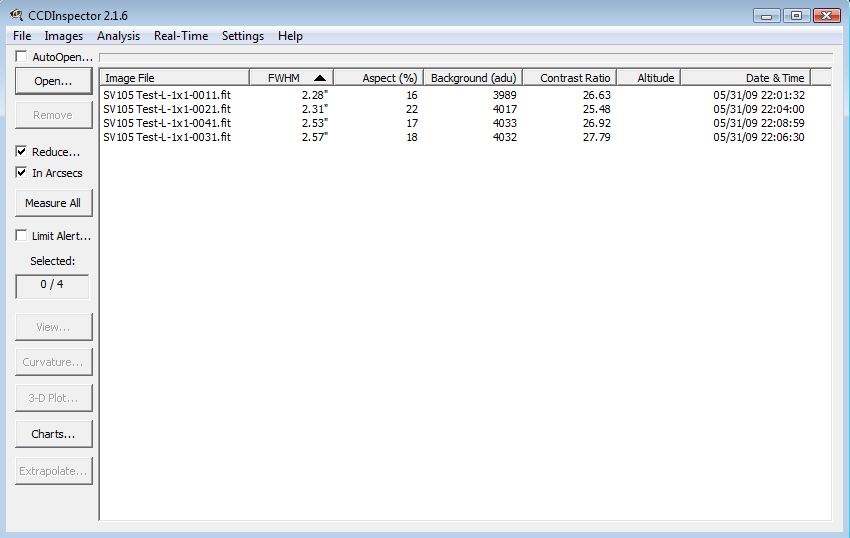
Task: Click the Measure All button
Action: [54, 203]
